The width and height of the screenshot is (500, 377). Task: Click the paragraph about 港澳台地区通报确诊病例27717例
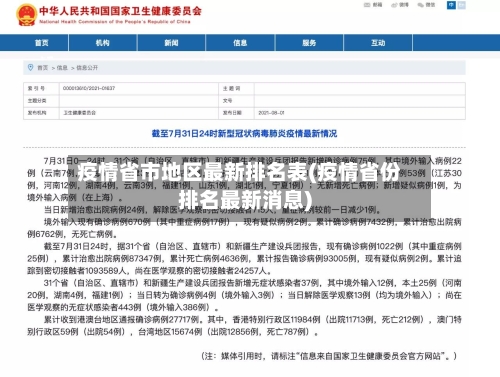(244, 326)
